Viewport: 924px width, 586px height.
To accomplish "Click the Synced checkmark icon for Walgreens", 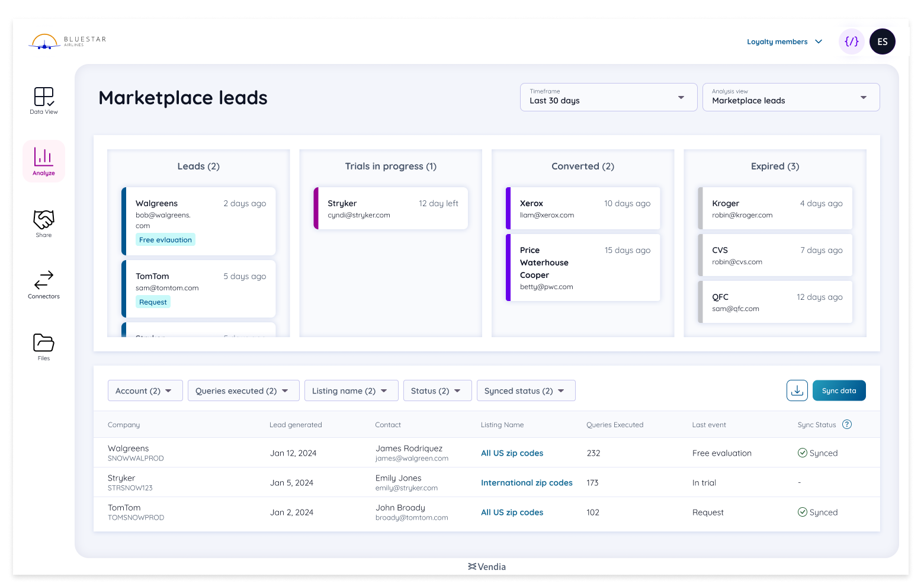I will pos(803,453).
